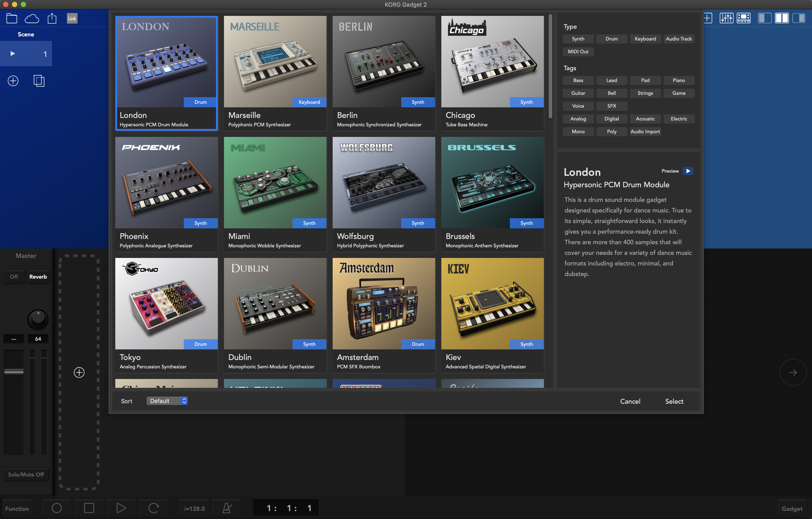812x519 pixels.
Task: Toggle the metronome icon
Action: [x=227, y=508]
